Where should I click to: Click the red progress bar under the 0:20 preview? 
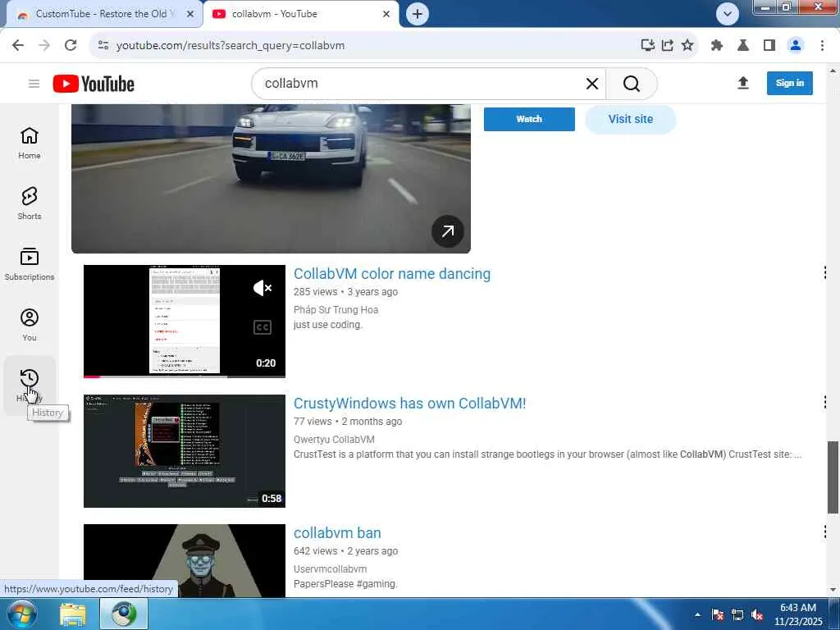92,377
